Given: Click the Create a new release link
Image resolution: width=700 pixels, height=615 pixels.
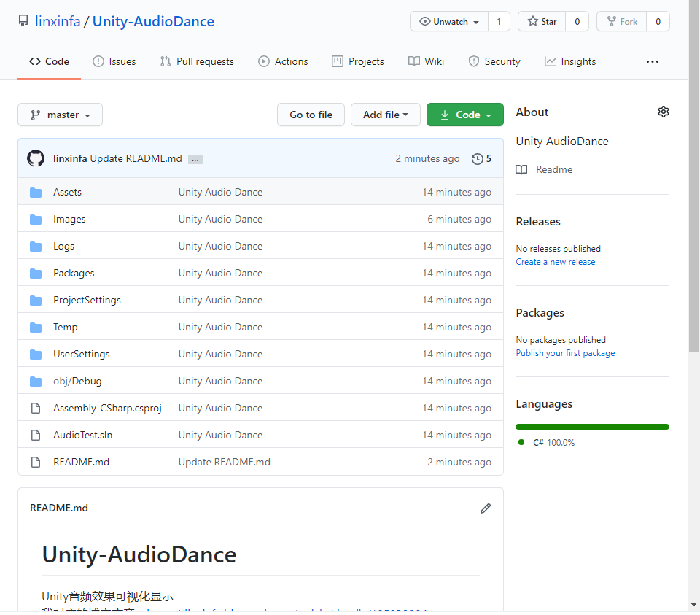Looking at the screenshot, I should coord(555,262).
